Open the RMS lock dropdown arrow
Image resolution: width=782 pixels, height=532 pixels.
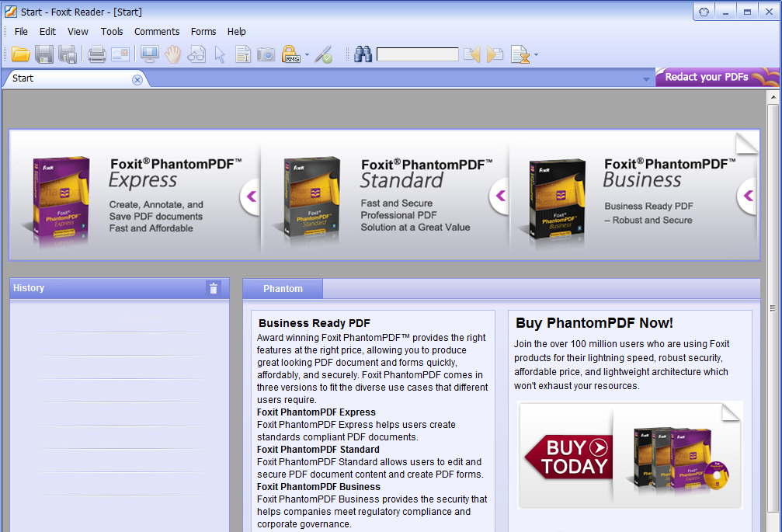tap(307, 55)
